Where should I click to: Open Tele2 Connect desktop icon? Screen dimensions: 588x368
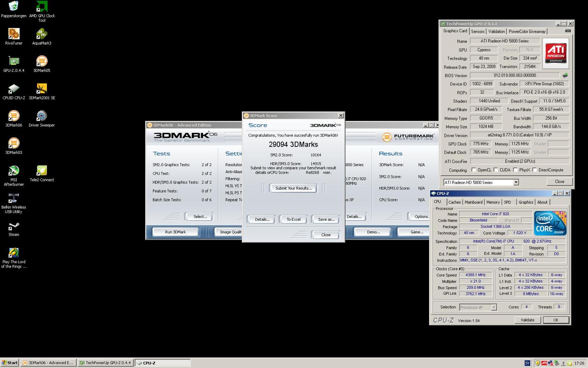(42, 174)
